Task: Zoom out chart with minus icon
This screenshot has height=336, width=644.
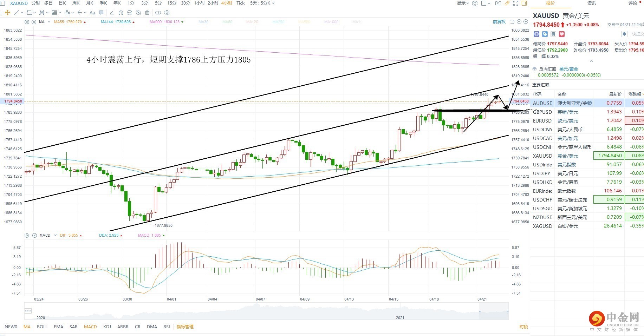Action: [519, 22]
